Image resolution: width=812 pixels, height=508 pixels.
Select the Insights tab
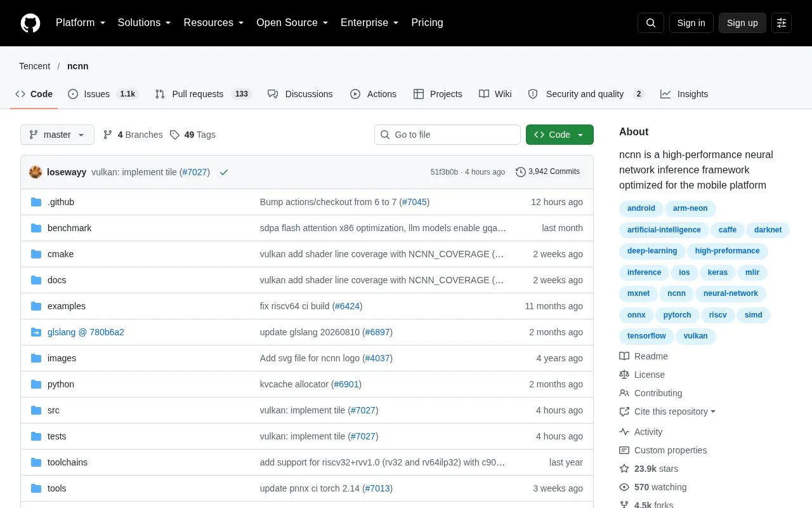(684, 94)
